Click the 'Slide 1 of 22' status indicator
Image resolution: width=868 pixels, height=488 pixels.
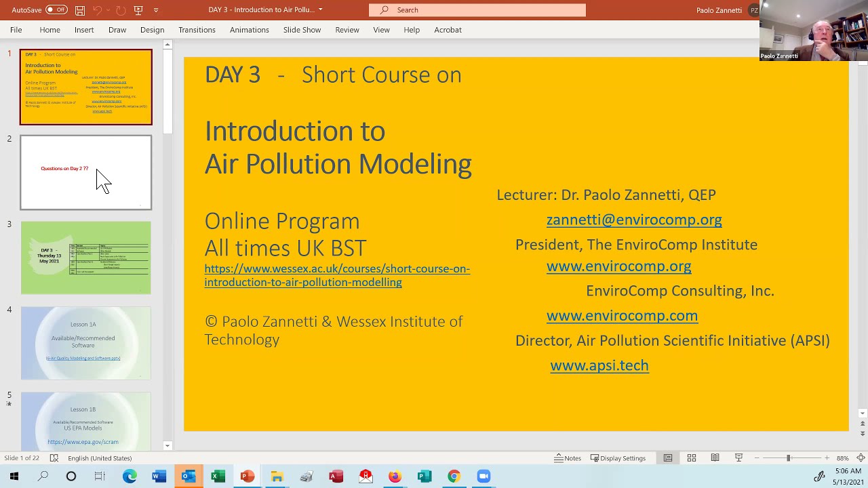coord(20,458)
